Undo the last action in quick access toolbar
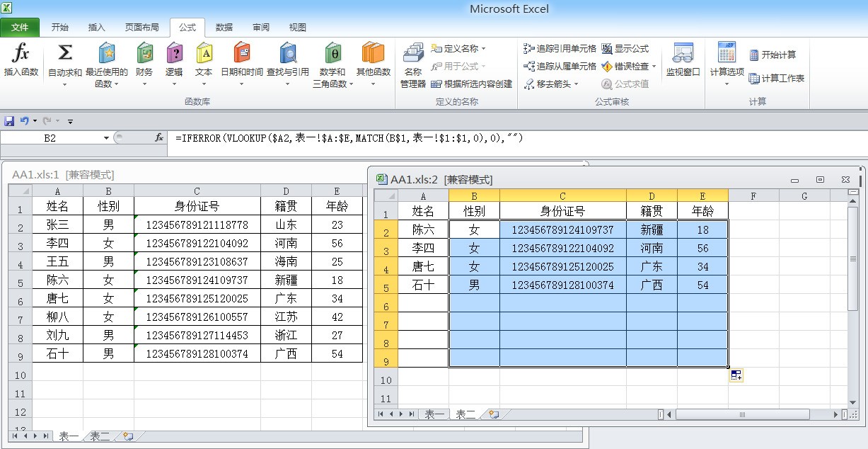 24,121
